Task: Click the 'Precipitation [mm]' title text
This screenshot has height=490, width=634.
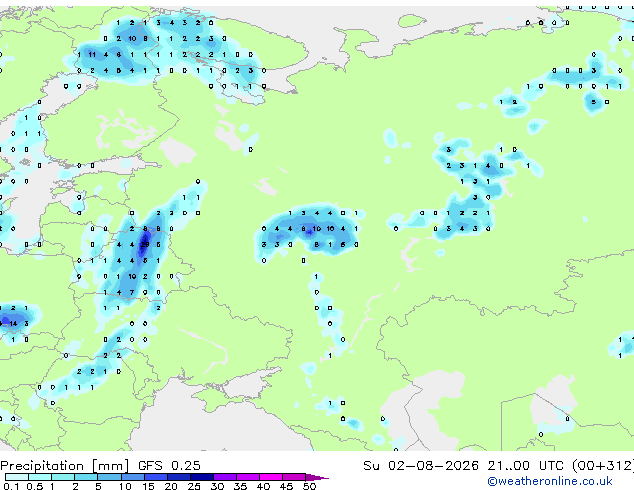Action: [x=65, y=466]
